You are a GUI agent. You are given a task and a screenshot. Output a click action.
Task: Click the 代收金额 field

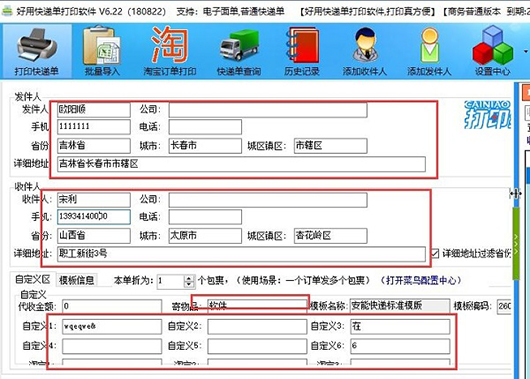tap(112, 306)
